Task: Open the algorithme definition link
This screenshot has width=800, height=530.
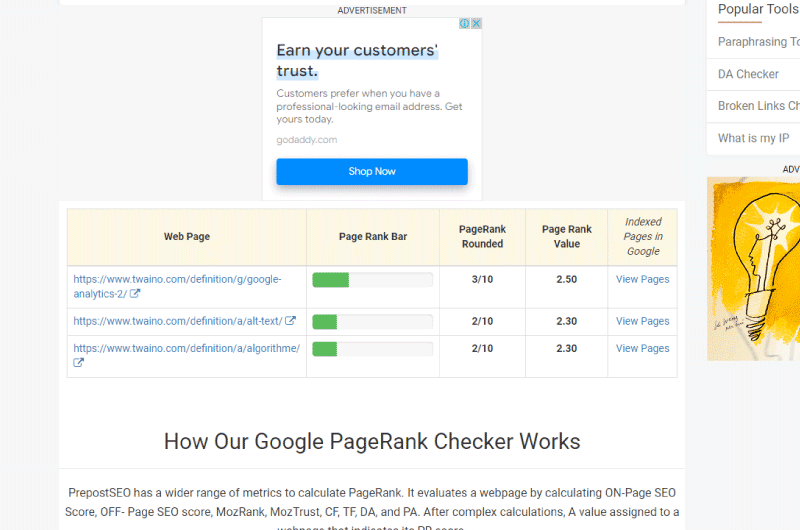Action: [186, 348]
